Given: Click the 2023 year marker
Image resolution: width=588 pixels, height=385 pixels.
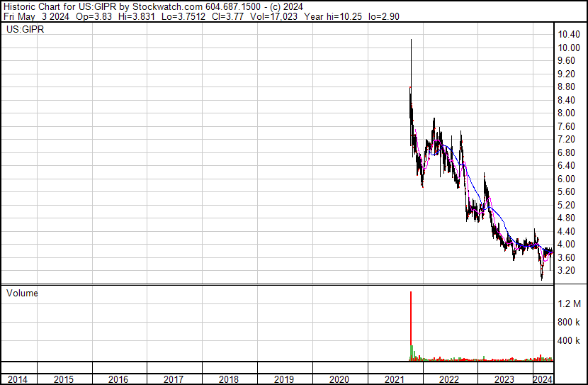Looking at the screenshot, I should pyautogui.click(x=504, y=379).
